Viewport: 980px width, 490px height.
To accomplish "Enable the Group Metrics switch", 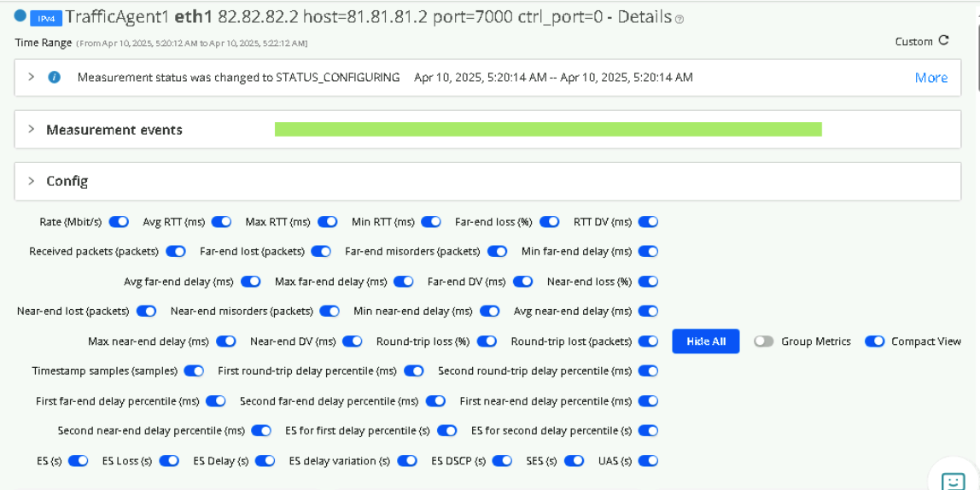I will [x=764, y=341].
